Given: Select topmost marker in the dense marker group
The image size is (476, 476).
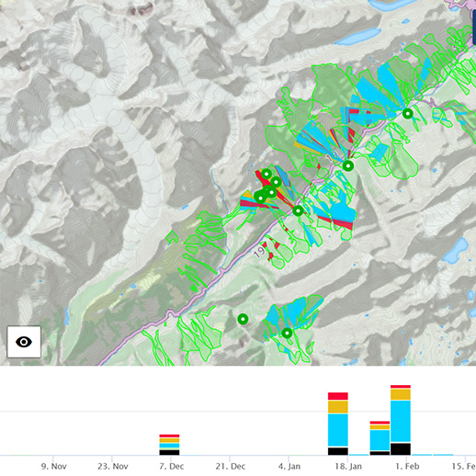Looking at the screenshot, I should pos(266,175).
